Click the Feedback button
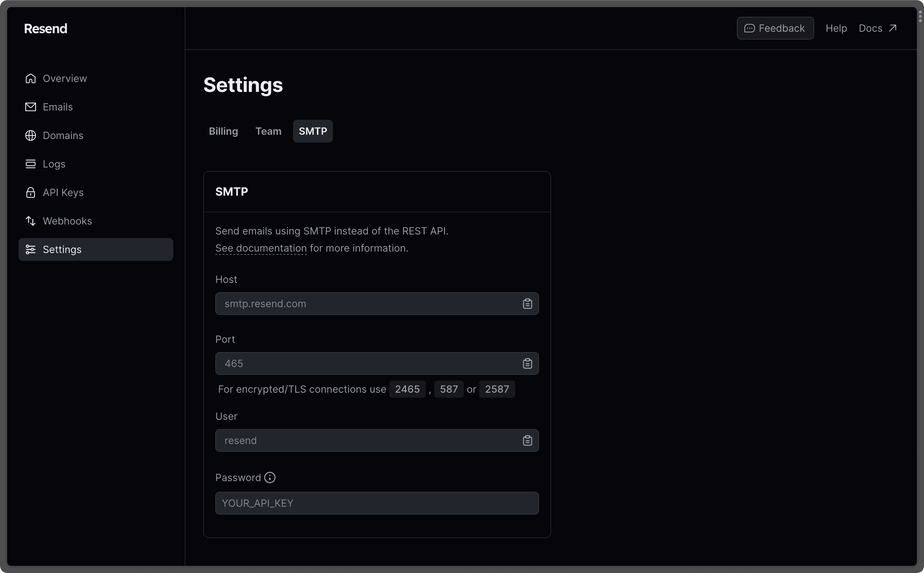The height and width of the screenshot is (573, 924). [x=775, y=28]
